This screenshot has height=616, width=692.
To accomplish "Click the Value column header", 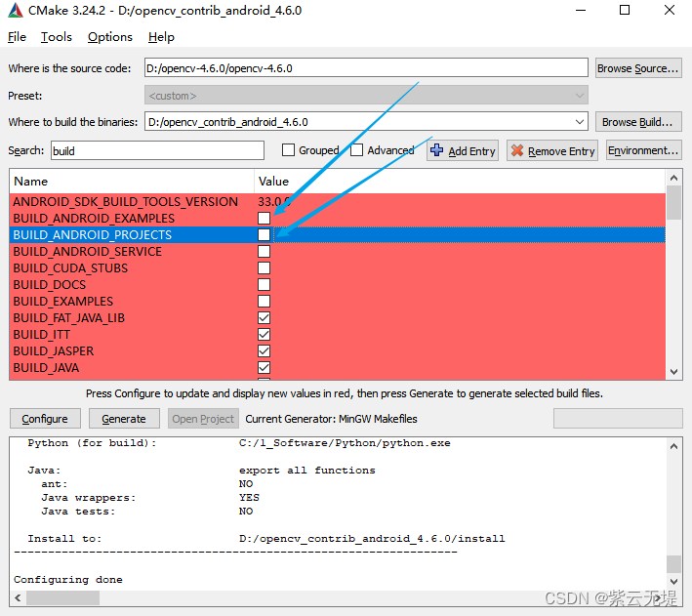I will 460,181.
